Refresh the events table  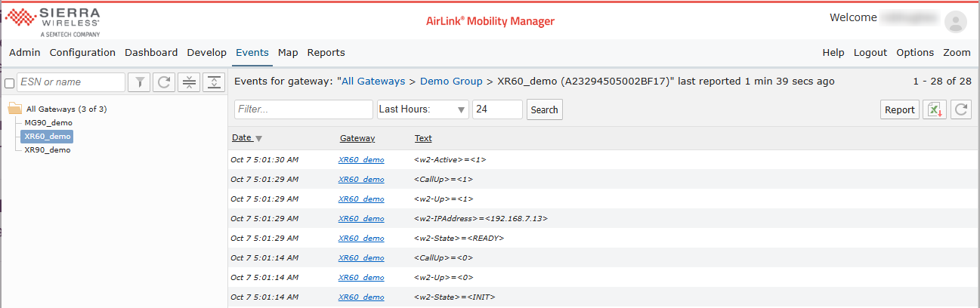(x=960, y=109)
